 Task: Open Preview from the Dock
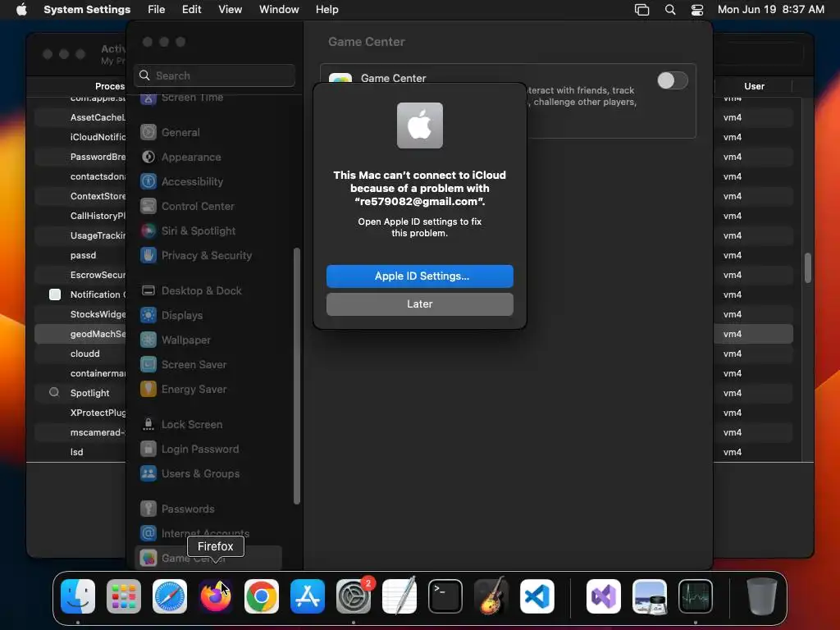650,596
